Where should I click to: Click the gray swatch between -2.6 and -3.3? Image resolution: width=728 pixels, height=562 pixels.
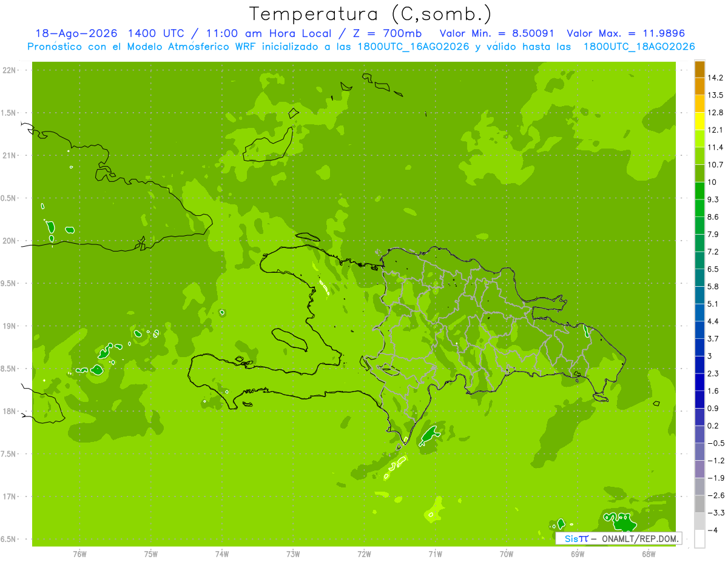(699, 504)
